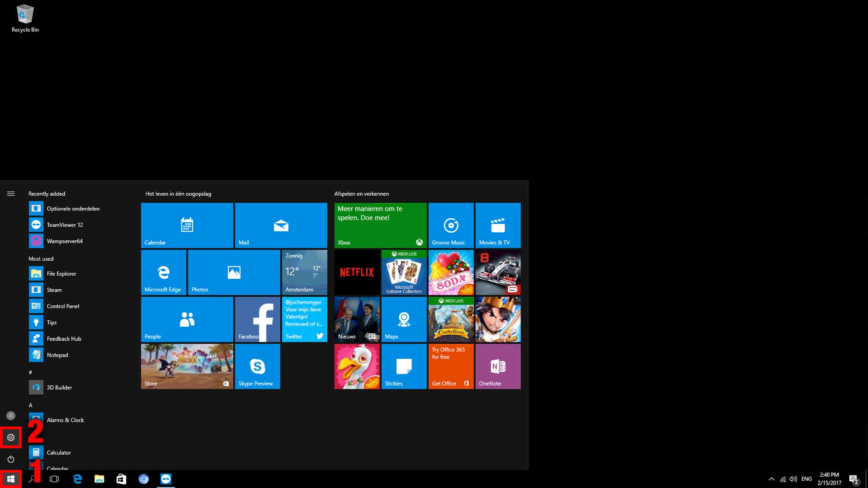Click the A letter group header

click(x=31, y=405)
